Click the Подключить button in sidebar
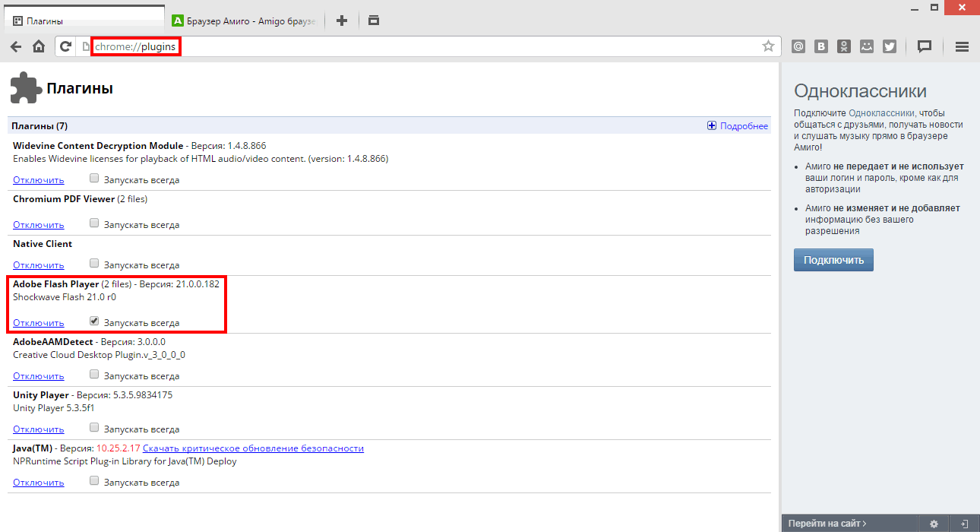980x532 pixels. tap(833, 260)
